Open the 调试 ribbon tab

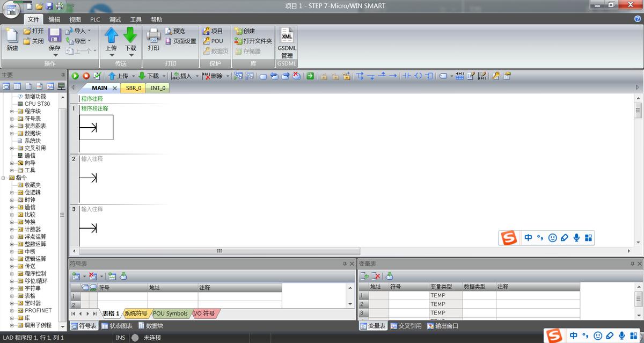click(115, 19)
